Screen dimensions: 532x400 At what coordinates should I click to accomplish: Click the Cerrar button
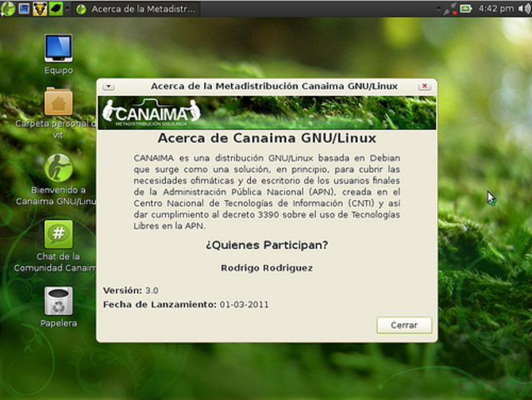point(404,325)
